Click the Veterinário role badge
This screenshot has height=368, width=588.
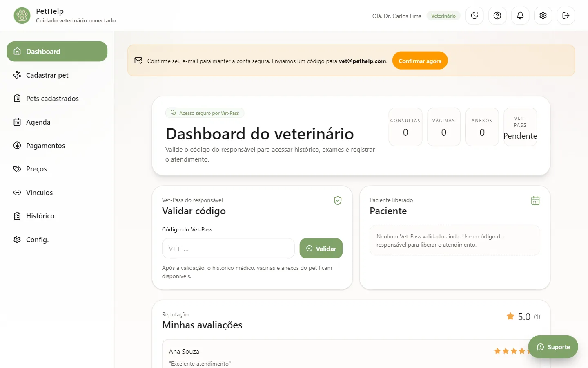click(x=443, y=16)
